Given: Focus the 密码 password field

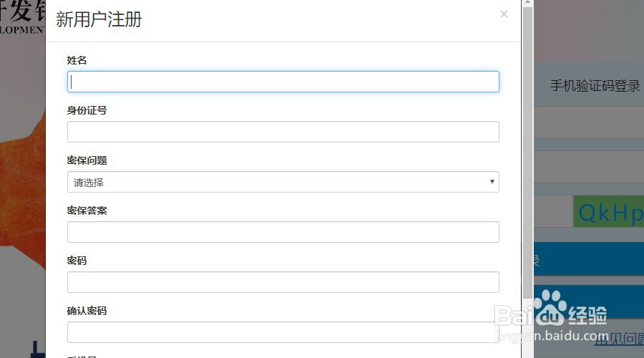Looking at the screenshot, I should [x=283, y=282].
